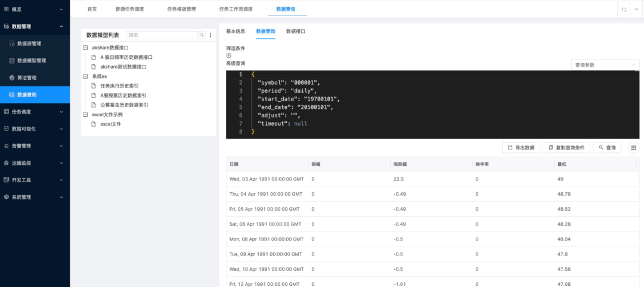Collapse the 数据管理 menu chevron

click(61, 26)
